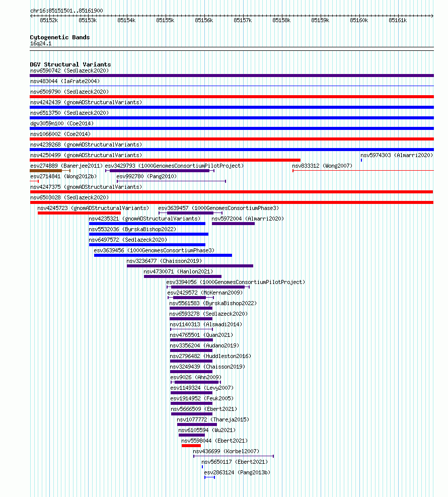Open nsv3356204 (Audano2019) label

[x=205, y=345]
